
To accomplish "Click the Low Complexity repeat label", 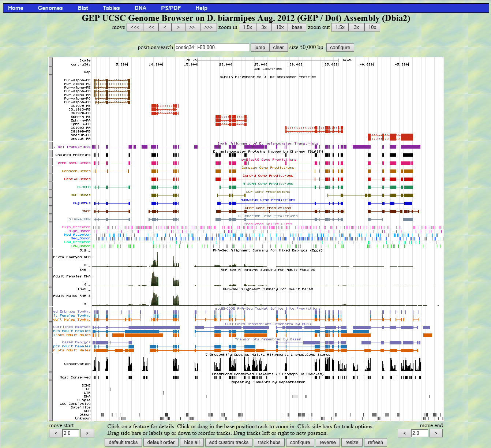I will click(75, 404).
